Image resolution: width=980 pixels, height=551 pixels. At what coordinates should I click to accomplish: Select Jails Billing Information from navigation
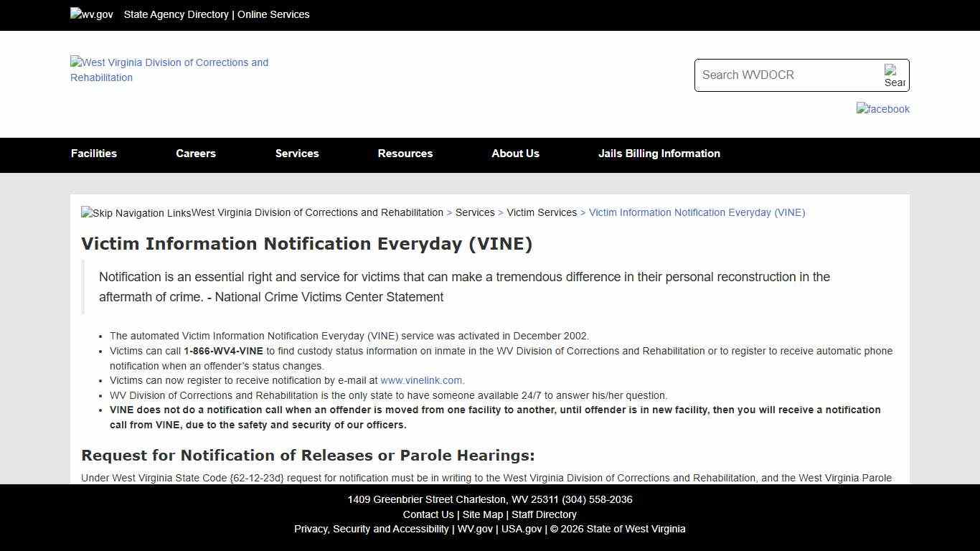point(659,154)
